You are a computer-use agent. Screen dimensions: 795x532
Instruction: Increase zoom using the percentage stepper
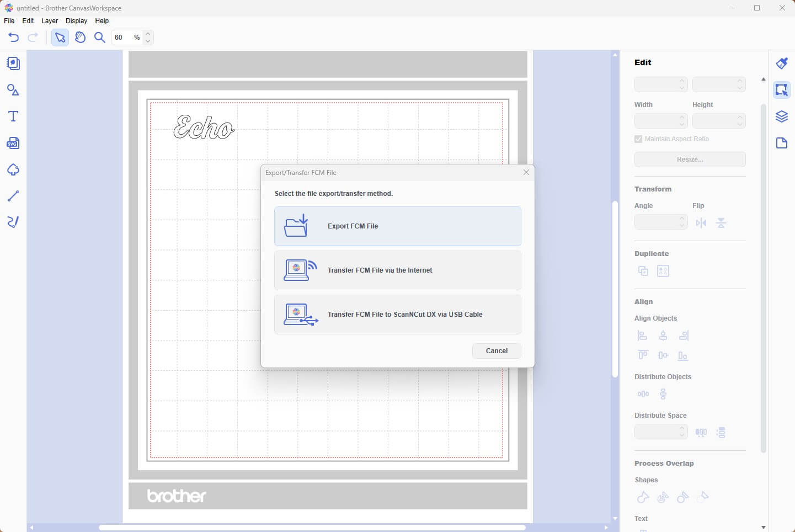coord(147,34)
